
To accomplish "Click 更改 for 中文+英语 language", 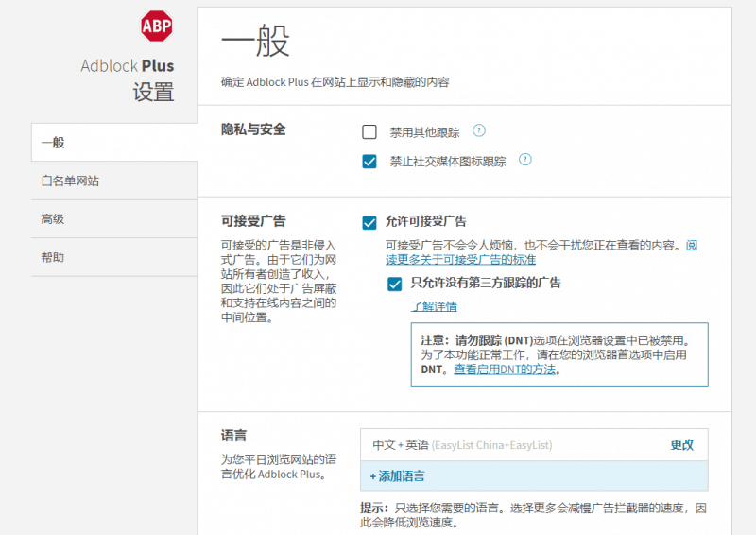I will 681,445.
